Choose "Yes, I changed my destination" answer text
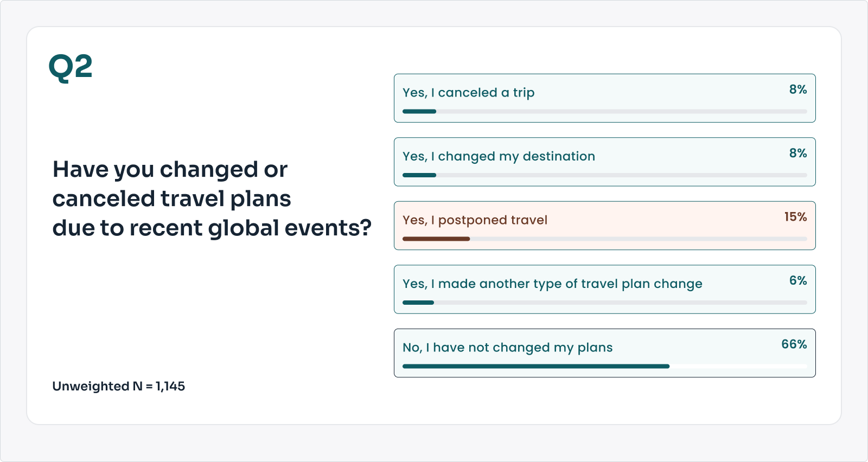The image size is (868, 462). click(x=499, y=157)
